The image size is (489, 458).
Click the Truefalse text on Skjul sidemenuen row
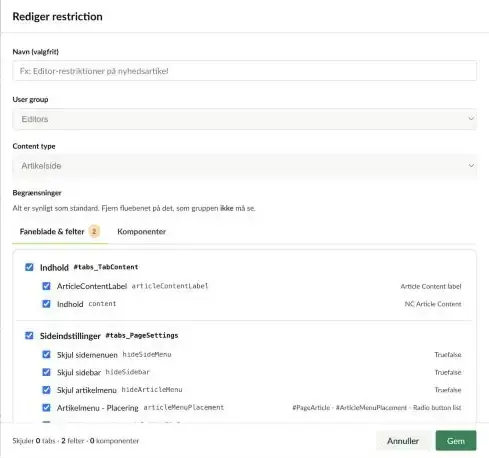448,355
